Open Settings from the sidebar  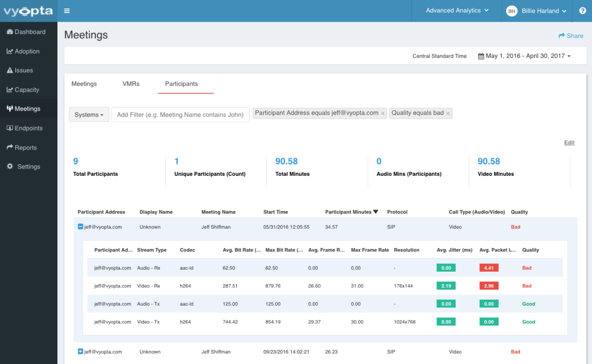[x=29, y=166]
